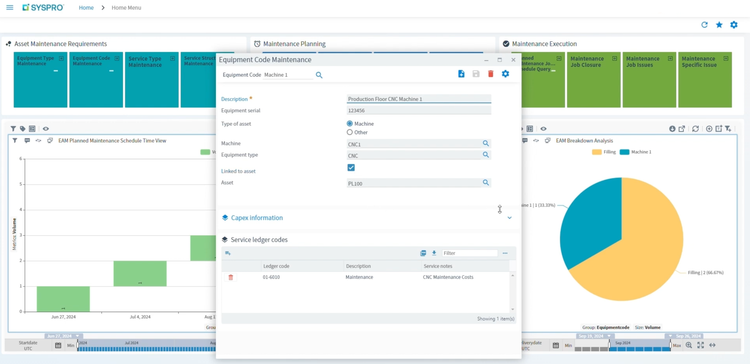
Task: Expand the Capex information section chevron
Action: click(x=509, y=218)
